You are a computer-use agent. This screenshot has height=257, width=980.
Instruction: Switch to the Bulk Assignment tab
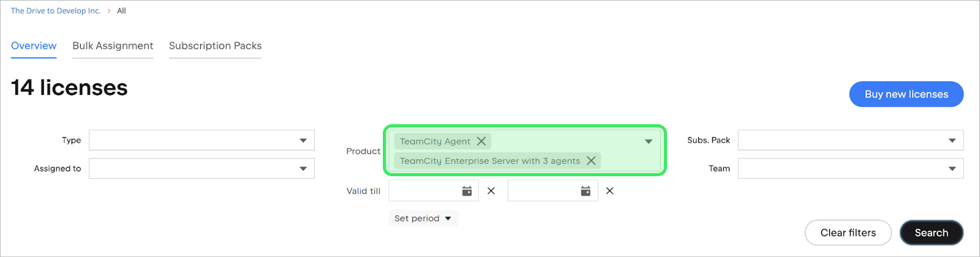pos(113,46)
